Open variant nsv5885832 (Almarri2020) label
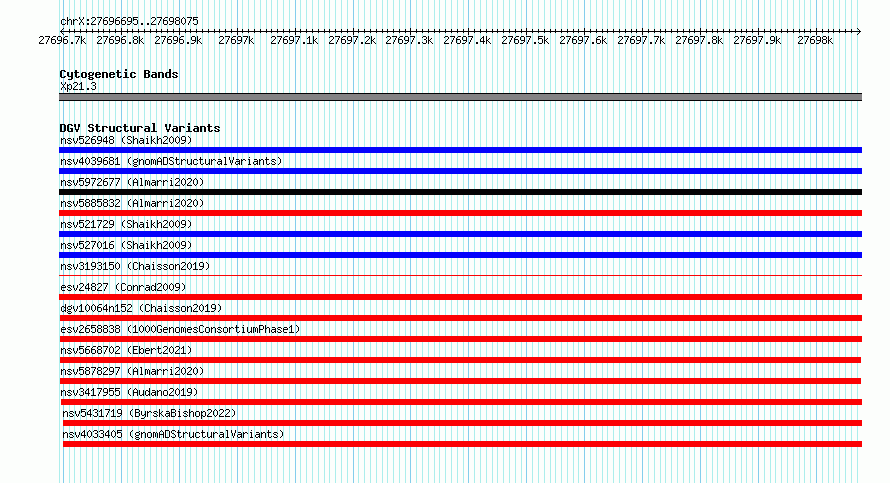This screenshot has height=483, width=890. (x=132, y=203)
